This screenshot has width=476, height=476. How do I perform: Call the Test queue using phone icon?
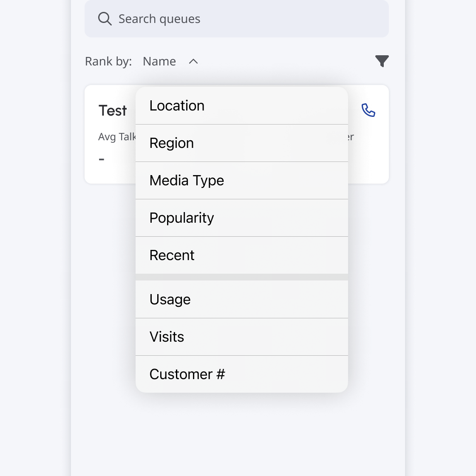[368, 110]
